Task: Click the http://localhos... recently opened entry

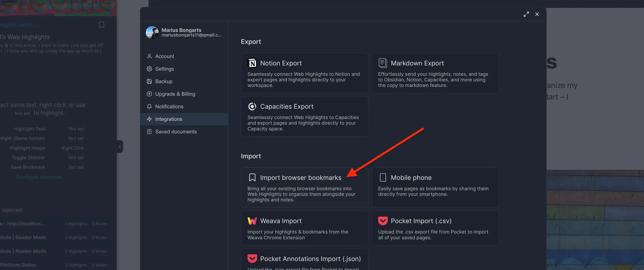Action: click(54, 224)
